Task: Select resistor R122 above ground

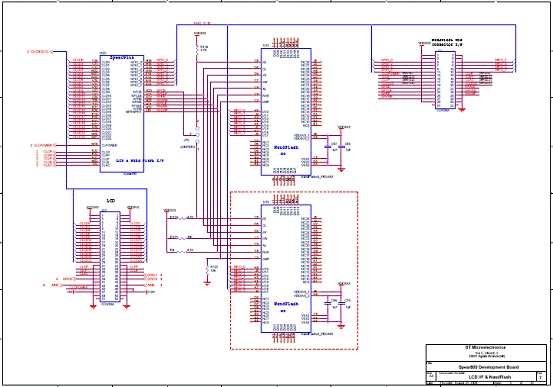Action: click(207, 270)
